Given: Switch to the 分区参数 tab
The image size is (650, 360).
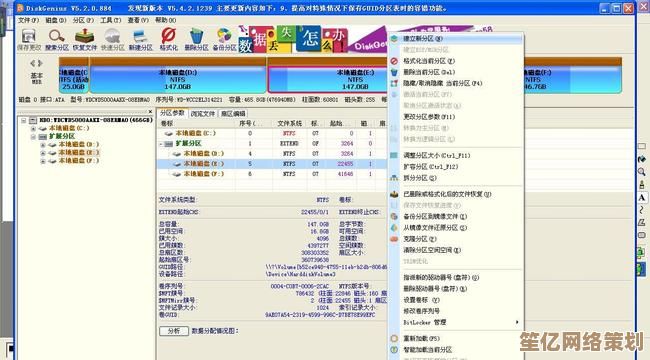Looking at the screenshot, I should click(x=172, y=113).
